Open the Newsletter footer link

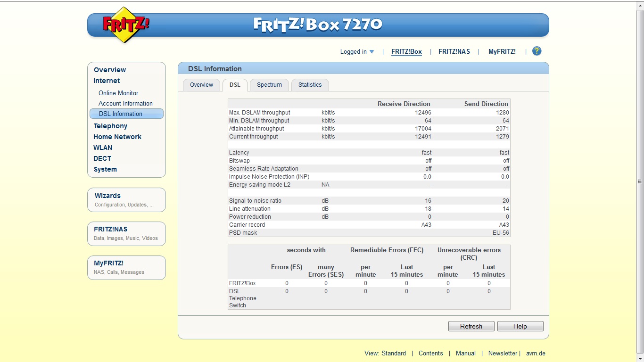point(503,353)
